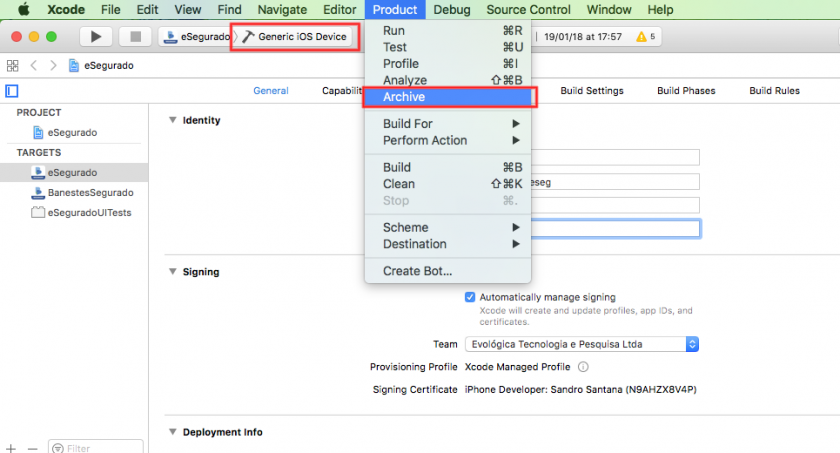Viewport: 840px width, 453px height.
Task: Select Generic iOS Device destination
Action: click(x=295, y=36)
